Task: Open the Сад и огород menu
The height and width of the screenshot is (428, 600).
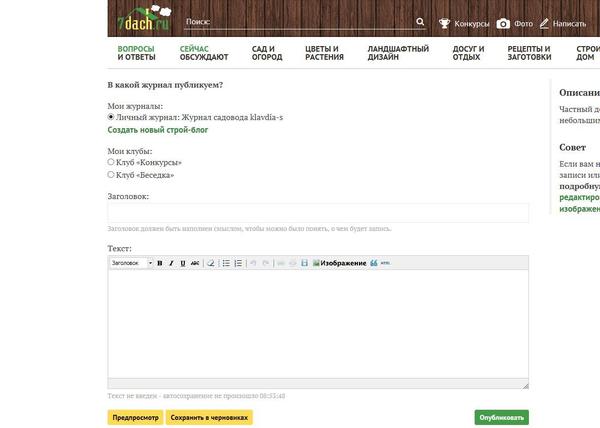Action: (x=267, y=53)
